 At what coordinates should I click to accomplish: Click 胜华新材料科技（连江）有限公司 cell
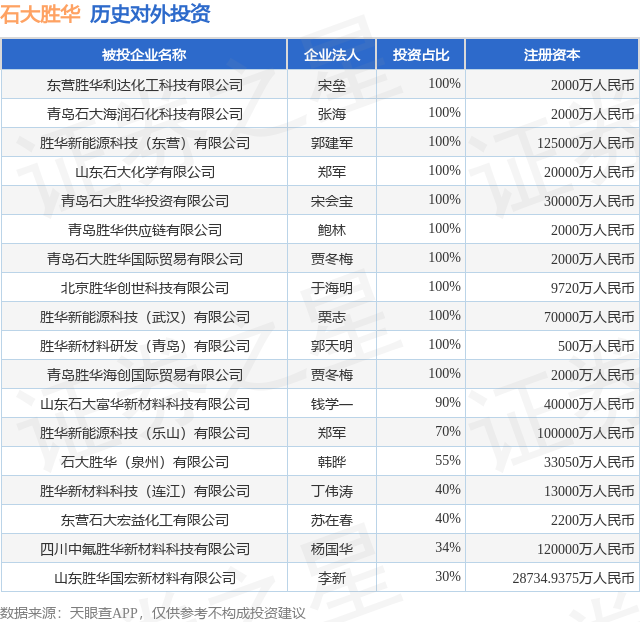(144, 491)
